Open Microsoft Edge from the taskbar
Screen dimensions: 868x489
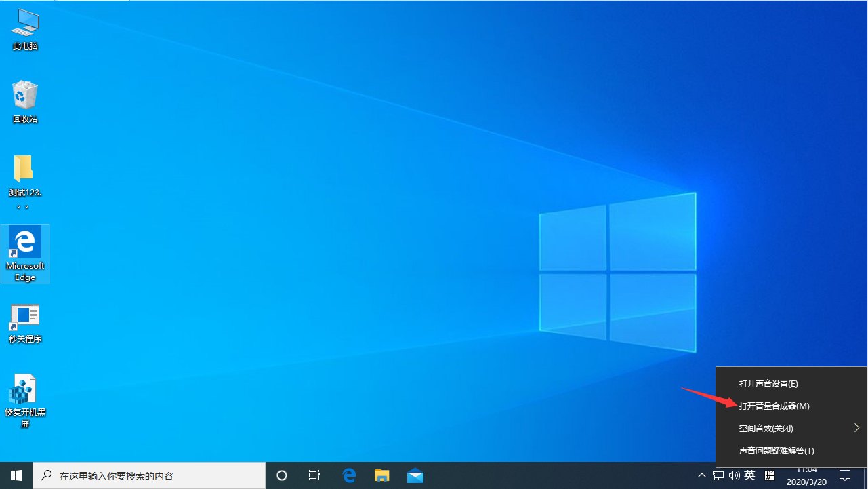pyautogui.click(x=349, y=475)
